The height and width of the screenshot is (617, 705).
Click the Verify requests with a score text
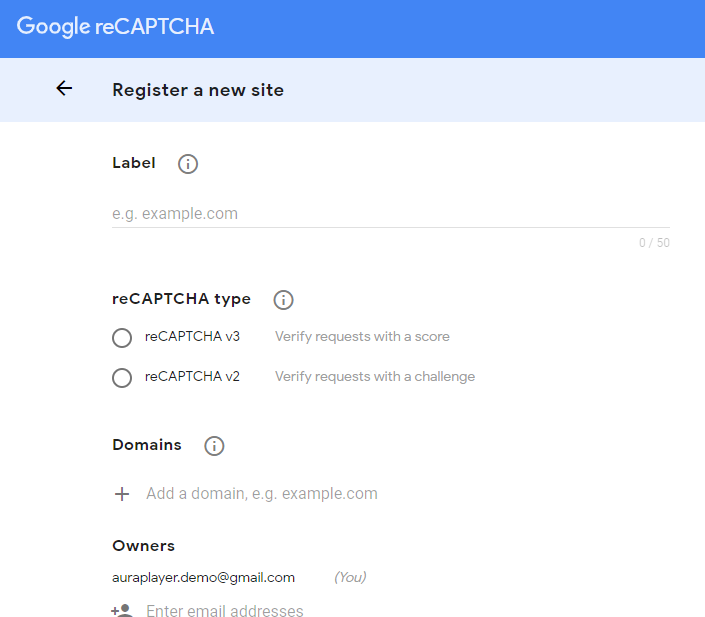pyautogui.click(x=362, y=336)
